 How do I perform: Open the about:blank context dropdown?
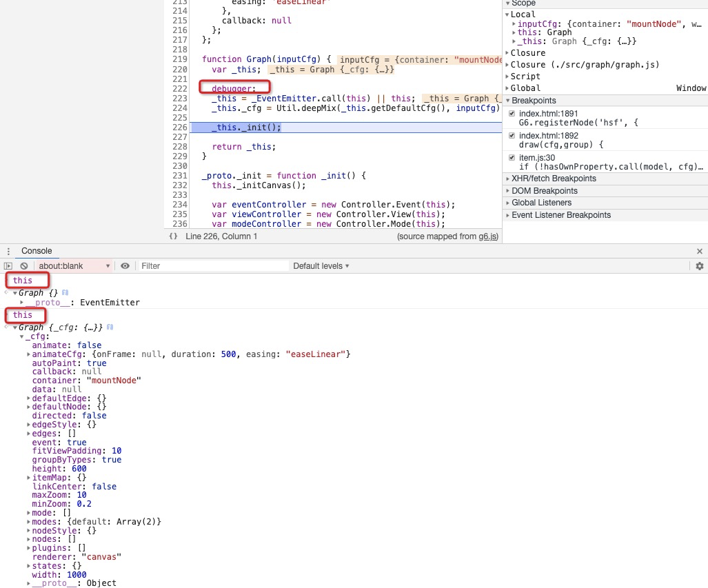74,266
